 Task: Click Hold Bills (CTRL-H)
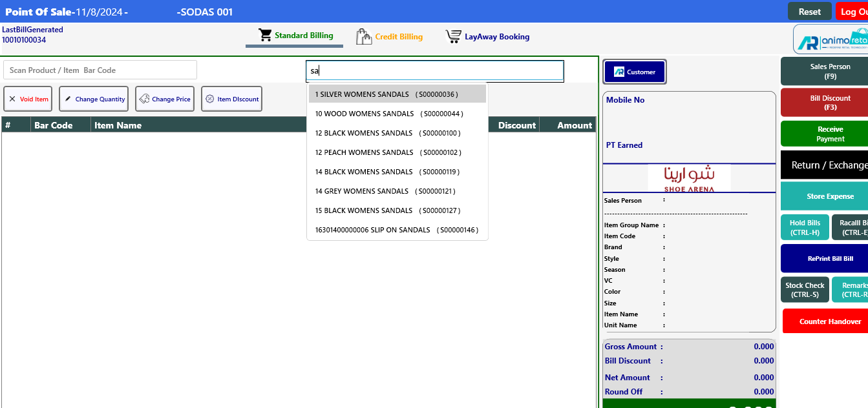pos(805,227)
